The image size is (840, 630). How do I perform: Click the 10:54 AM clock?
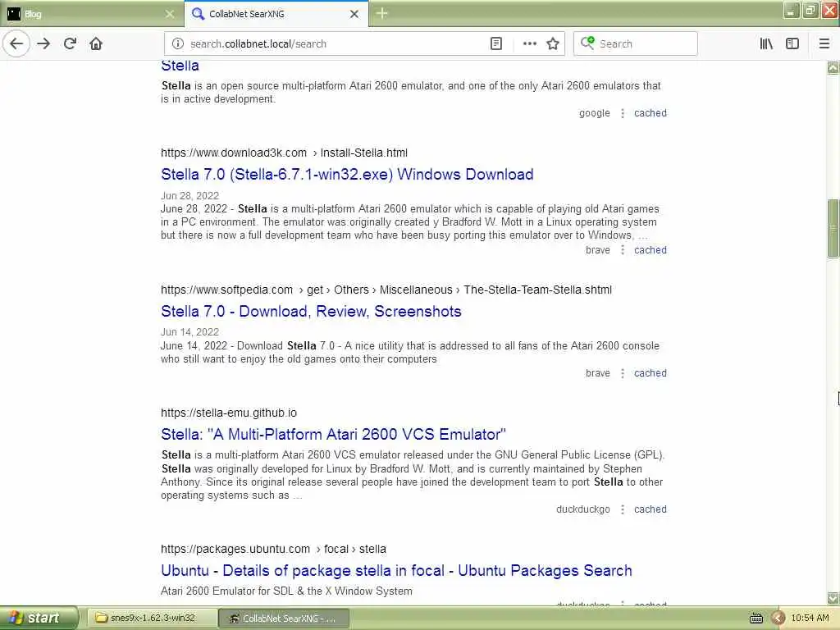[x=810, y=619]
